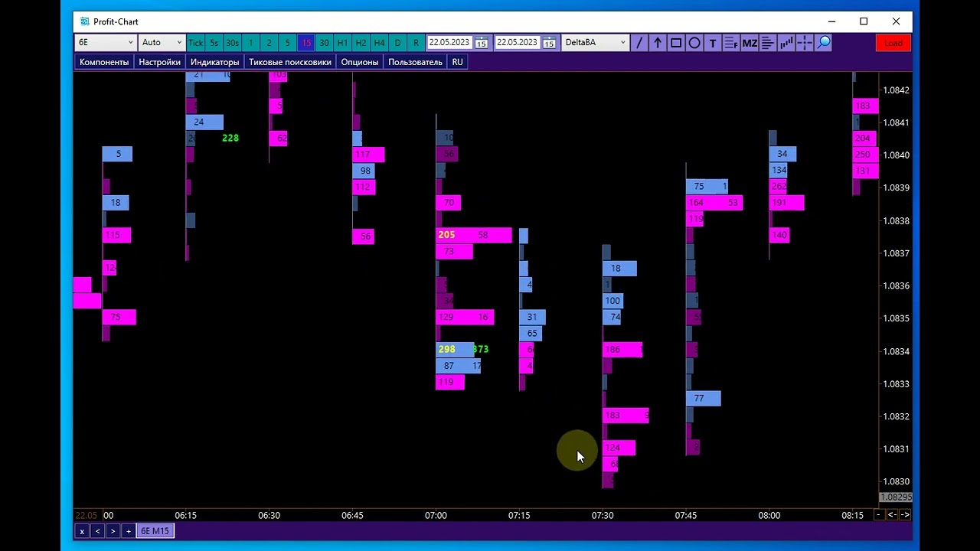Viewport: 980px width, 551px height.
Task: Open the 6E instrument dropdown
Action: click(106, 43)
